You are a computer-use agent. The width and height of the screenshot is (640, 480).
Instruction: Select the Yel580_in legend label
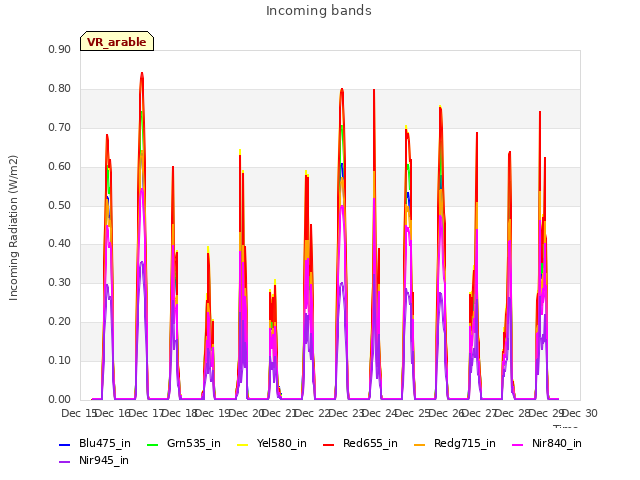tap(282, 443)
